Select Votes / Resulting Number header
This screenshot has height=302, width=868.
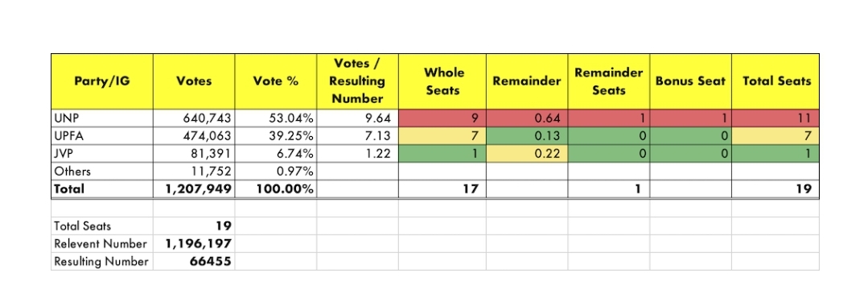coord(358,81)
